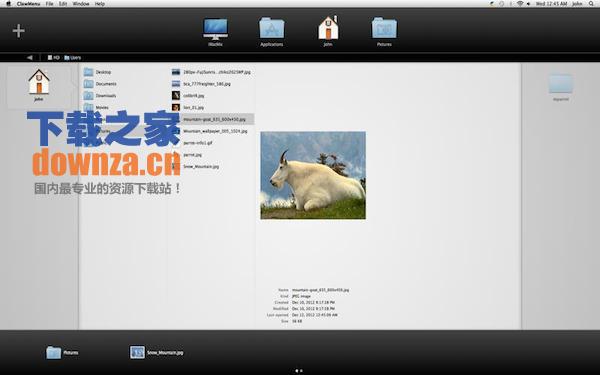Switch to second page dot at bottom
Image resolution: width=600 pixels, height=375 pixels.
pos(301,370)
